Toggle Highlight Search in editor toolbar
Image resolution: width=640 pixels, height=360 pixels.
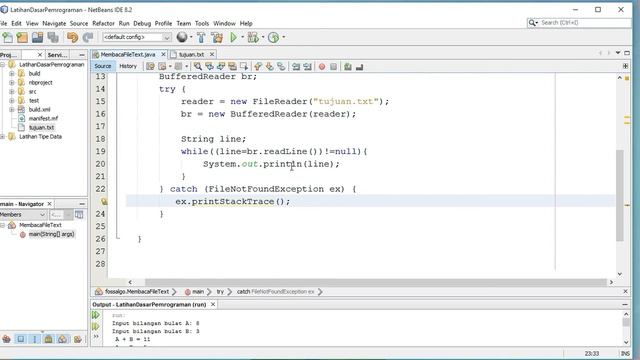(x=232, y=67)
